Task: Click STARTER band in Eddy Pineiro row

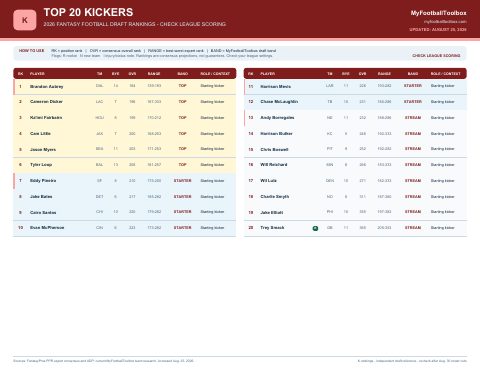Action: pos(182,180)
